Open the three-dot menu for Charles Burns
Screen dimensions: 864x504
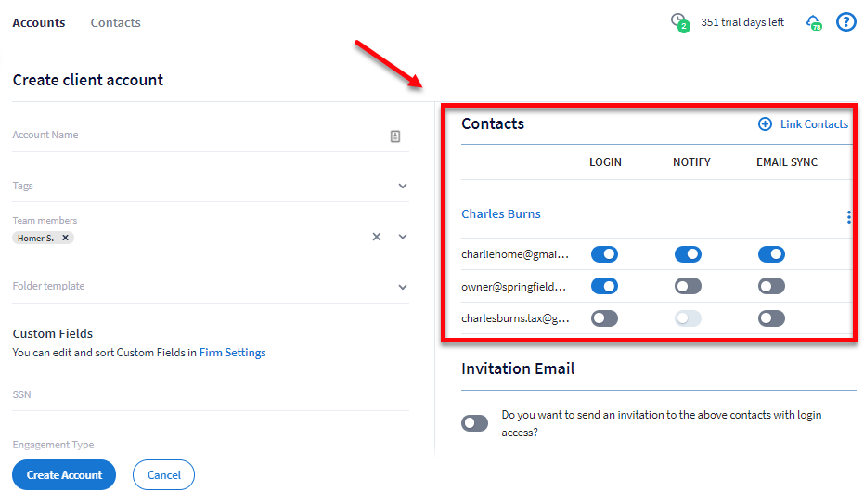point(848,217)
